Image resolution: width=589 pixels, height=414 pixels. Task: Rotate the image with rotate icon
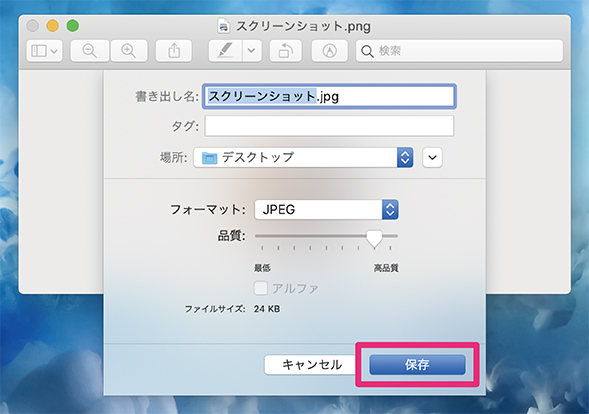[x=285, y=51]
